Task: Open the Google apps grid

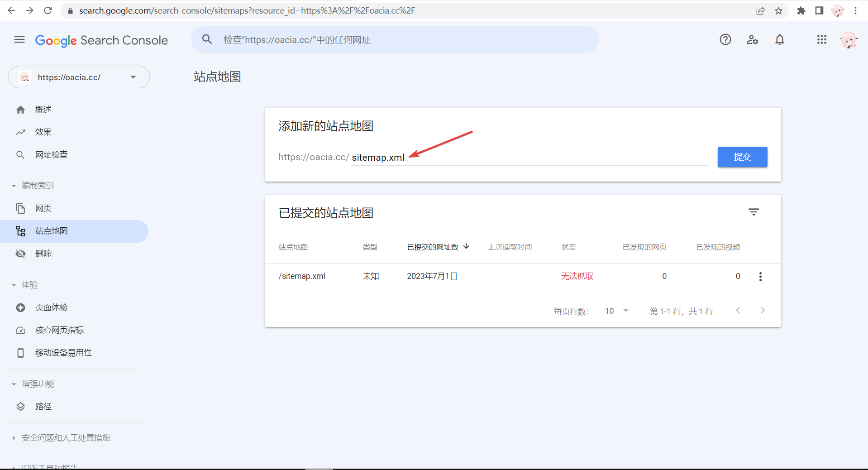Action: pyautogui.click(x=821, y=40)
